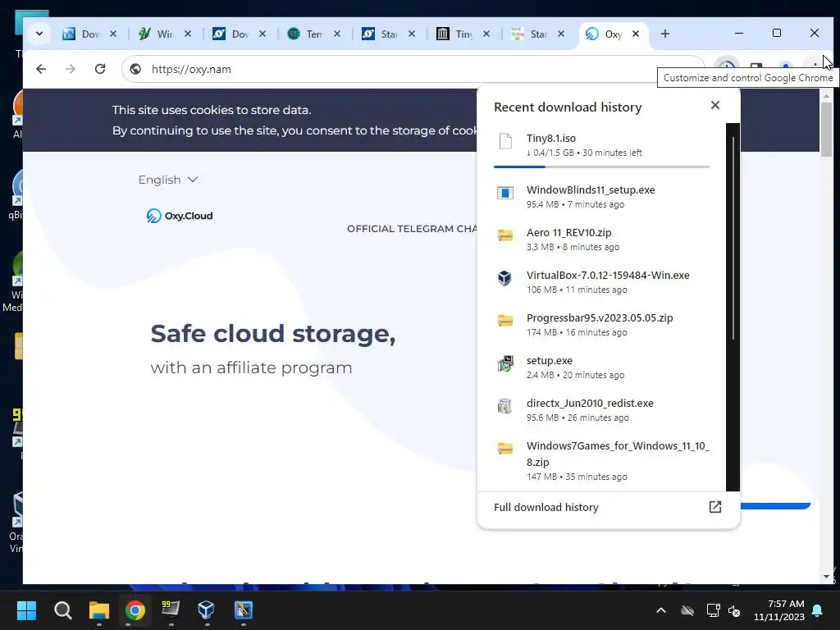The height and width of the screenshot is (630, 840).
Task: Expand the English language dropdown
Action: point(168,180)
